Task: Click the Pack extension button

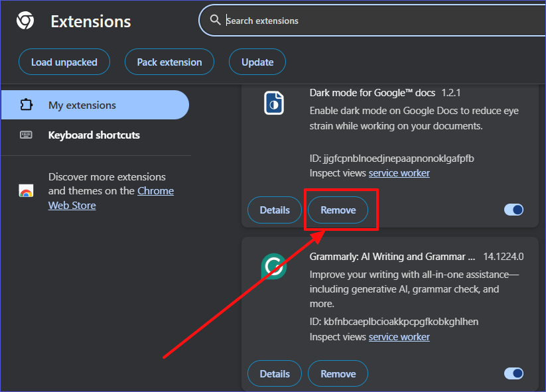Action: click(169, 62)
